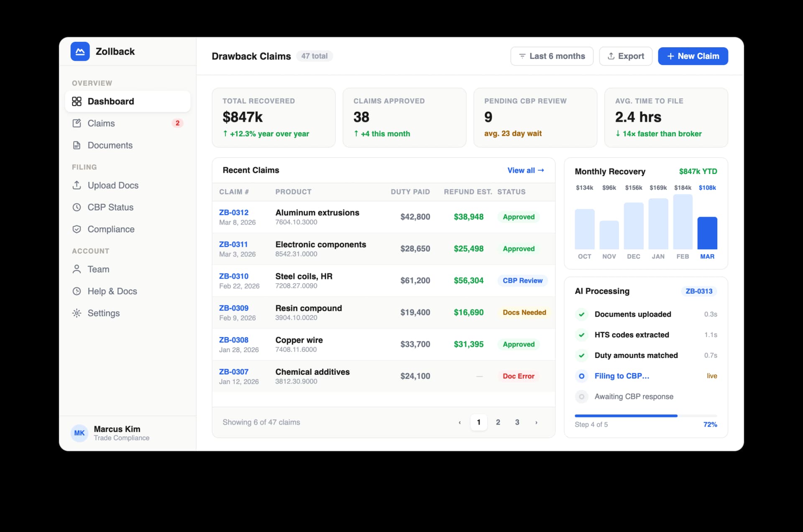Select the MAR bar in the chart
The image size is (803, 532).
tap(707, 233)
